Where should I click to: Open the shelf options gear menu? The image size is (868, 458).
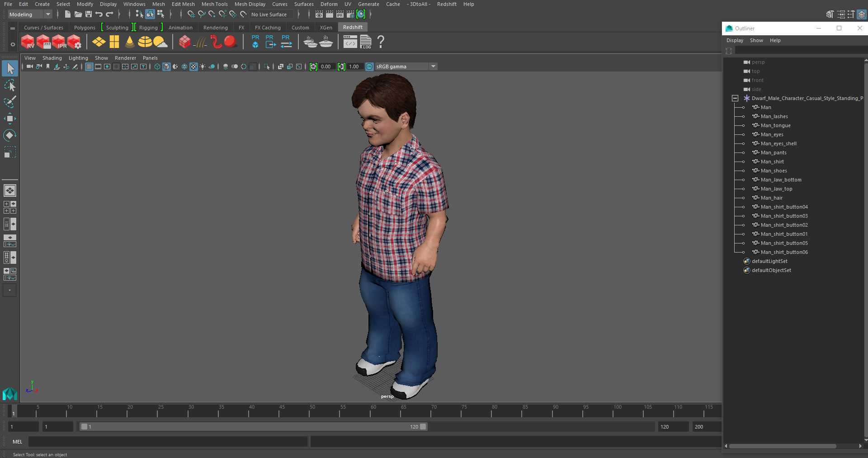13,44
